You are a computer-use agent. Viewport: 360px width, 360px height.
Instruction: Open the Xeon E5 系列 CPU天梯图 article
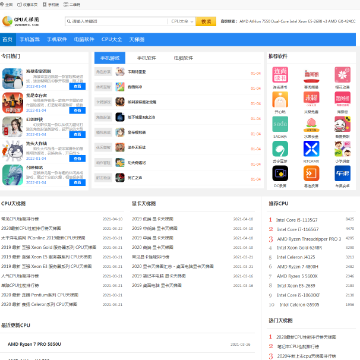pyautogui.click(x=47, y=257)
